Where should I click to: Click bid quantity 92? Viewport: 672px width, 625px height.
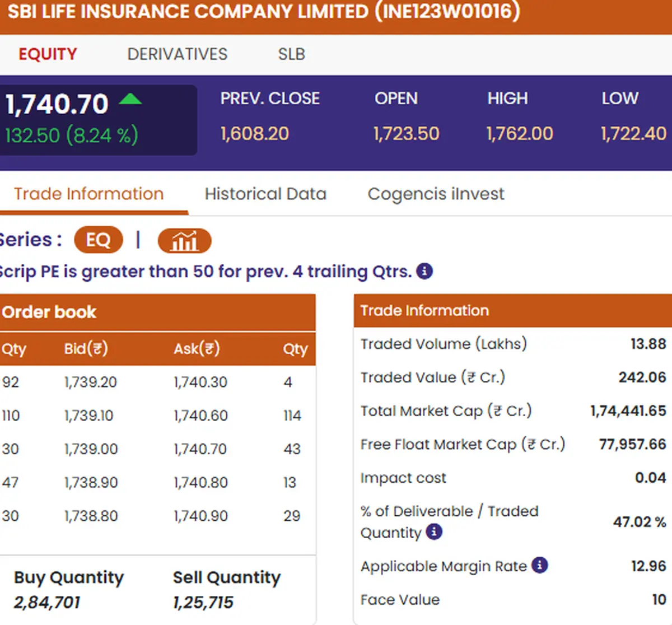point(11,383)
